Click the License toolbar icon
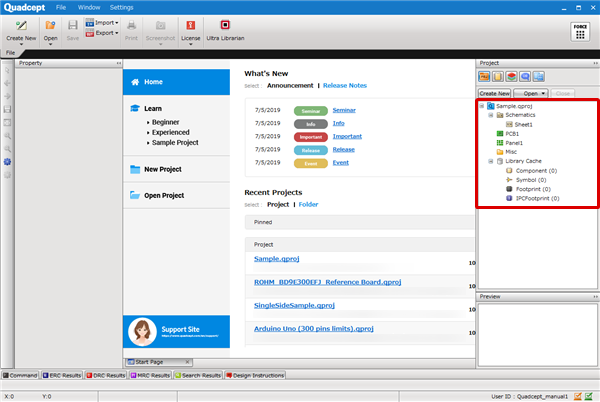Viewport: 600px width, 402px height. 190,28
